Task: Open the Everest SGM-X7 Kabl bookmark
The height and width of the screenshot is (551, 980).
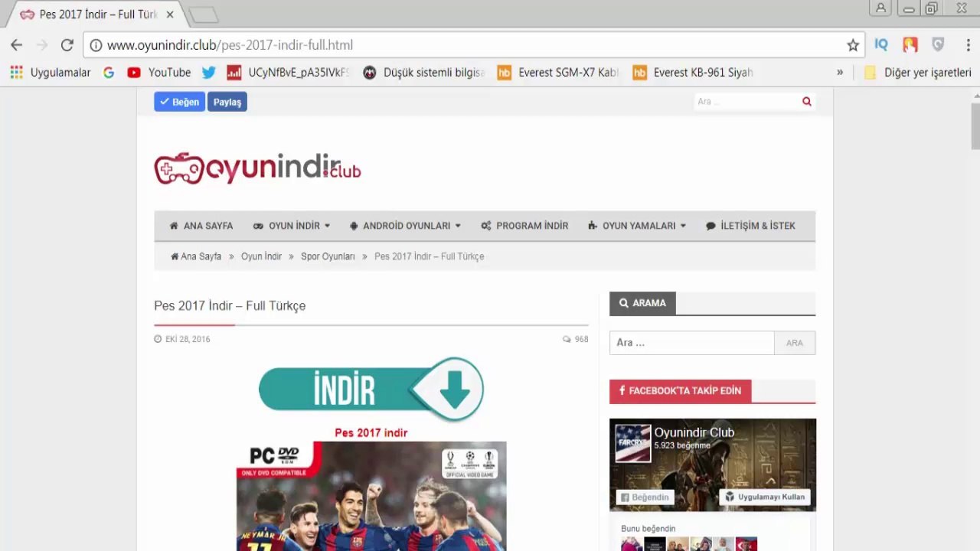Action: coord(558,73)
